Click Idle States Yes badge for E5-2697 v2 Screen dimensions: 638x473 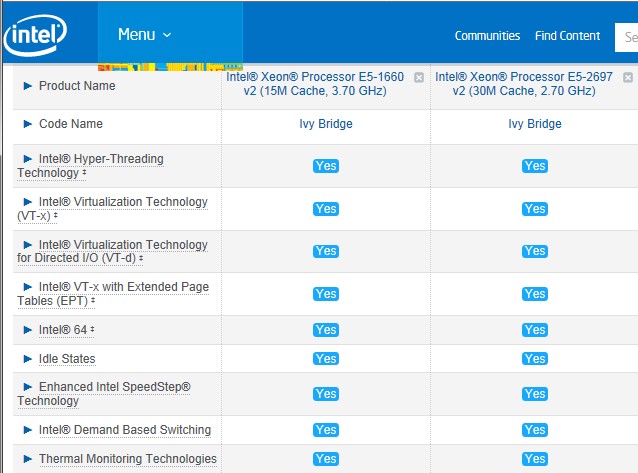(535, 359)
